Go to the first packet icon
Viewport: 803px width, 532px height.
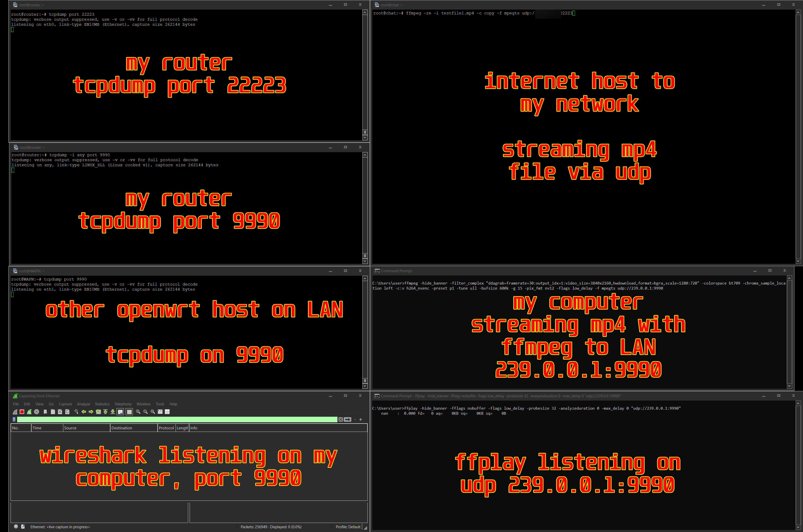coord(105,412)
